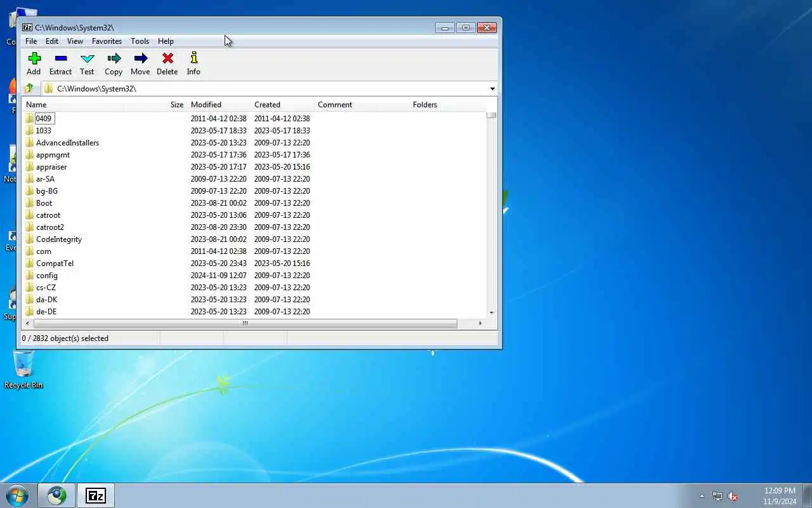
Task: Click the Delete red X icon
Action: pyautogui.click(x=167, y=58)
